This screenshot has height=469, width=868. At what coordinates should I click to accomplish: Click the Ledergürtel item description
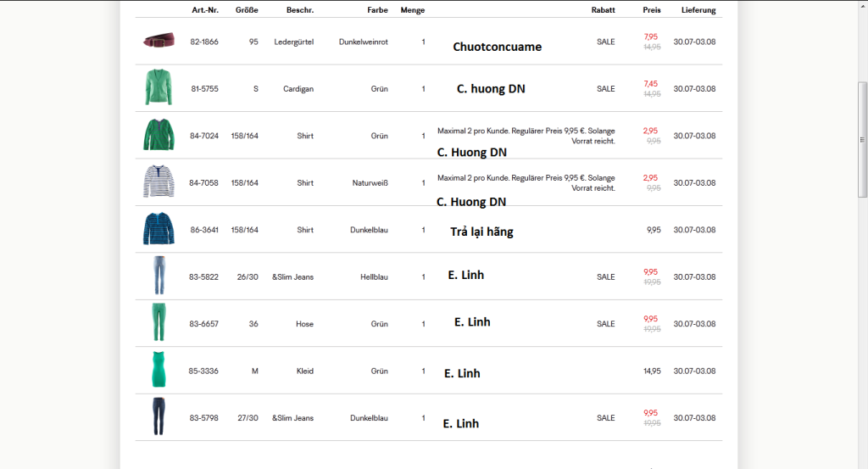(x=293, y=42)
